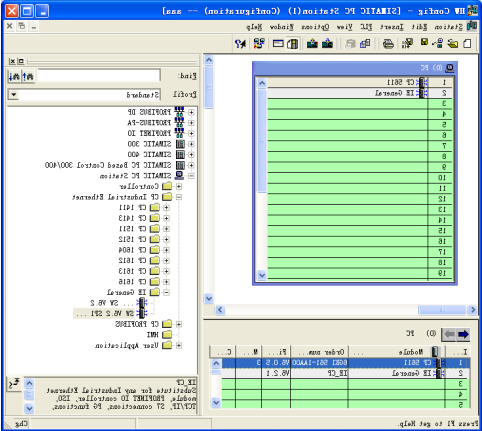Click the station view vertical scroll up arrow
This screenshot has height=431, width=482.
click(209, 60)
